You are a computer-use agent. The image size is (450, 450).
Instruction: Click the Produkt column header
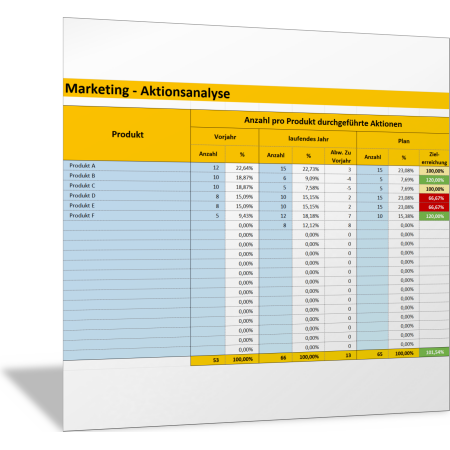point(127,134)
